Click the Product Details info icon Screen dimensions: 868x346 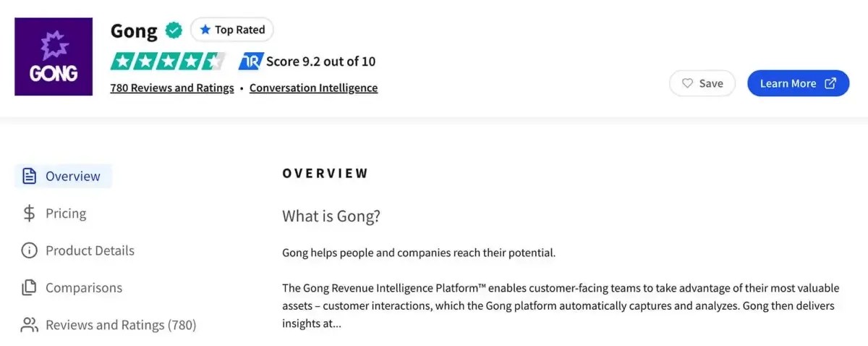point(29,250)
